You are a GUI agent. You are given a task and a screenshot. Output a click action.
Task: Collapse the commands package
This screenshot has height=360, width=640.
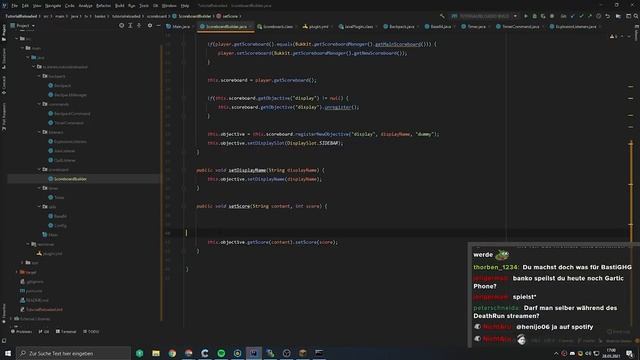click(39, 104)
